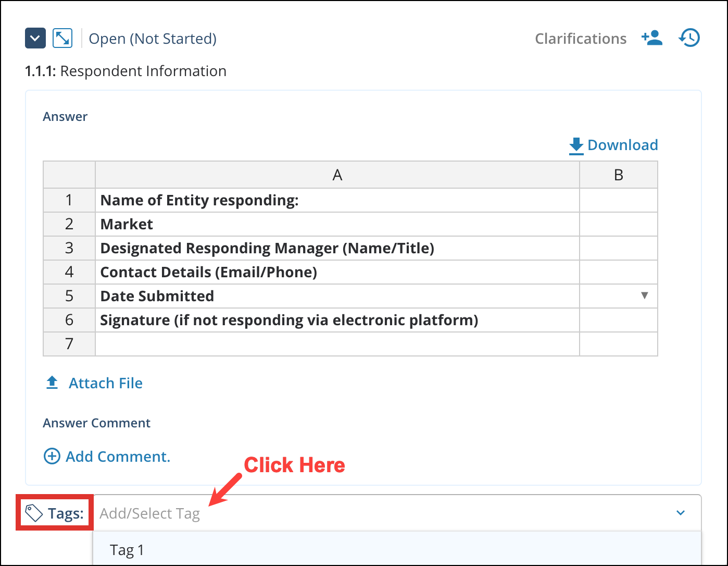Click the plus icon next to Add Comment
Viewport: 728px width, 566px height.
coord(52,457)
